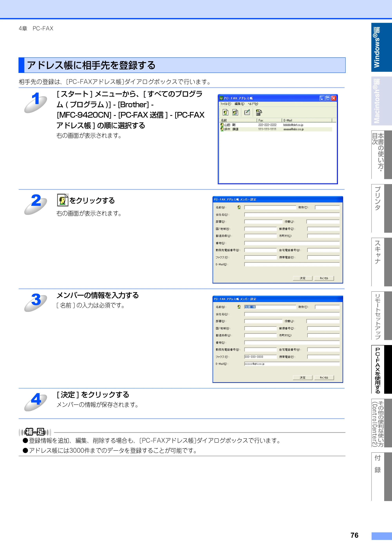Click the highlighted name field in the filled dialog
Viewport: 392px width, 555px height.
pyautogui.click(x=270, y=307)
